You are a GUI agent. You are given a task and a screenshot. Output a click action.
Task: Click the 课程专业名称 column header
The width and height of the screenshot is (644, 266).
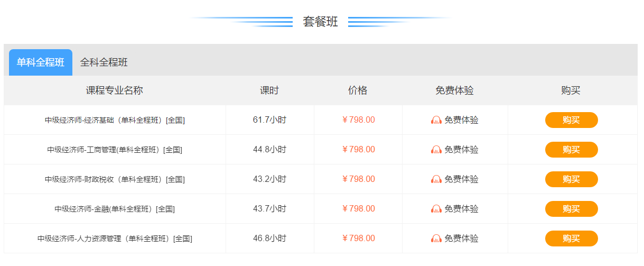tap(115, 90)
